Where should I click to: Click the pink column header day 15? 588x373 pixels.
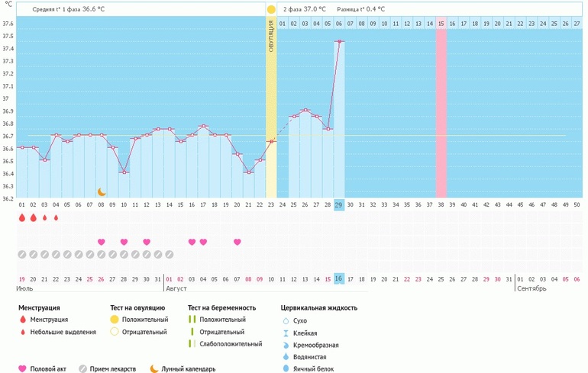[441, 24]
